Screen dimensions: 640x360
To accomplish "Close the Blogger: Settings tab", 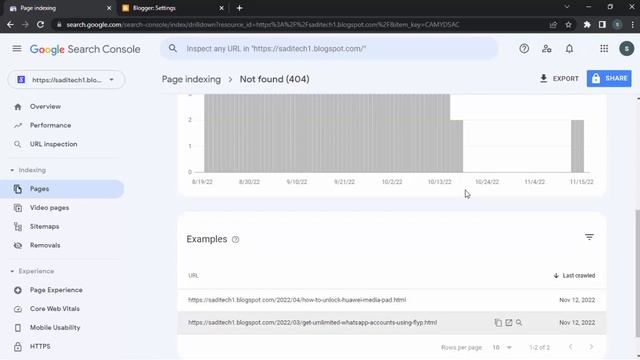I will [221, 8].
